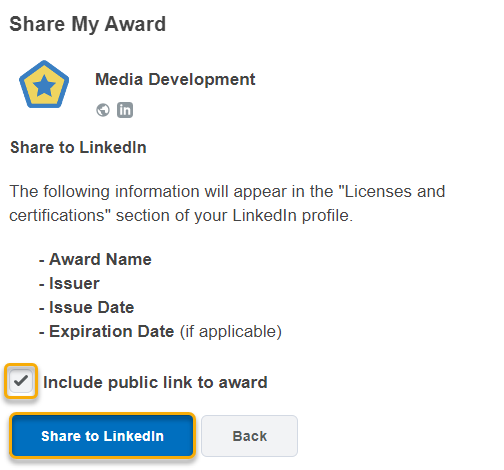504x470 pixels.
Task: Click the "Include public link to award" label
Action: click(155, 382)
